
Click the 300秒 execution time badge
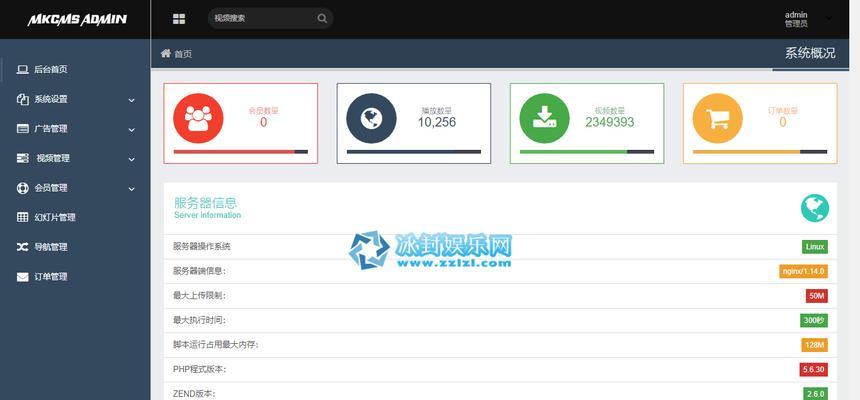(814, 320)
